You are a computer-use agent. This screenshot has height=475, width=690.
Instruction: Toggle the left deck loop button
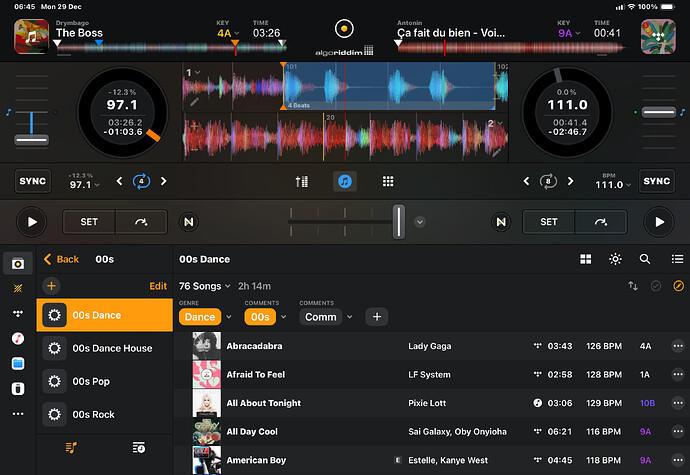[x=141, y=182]
